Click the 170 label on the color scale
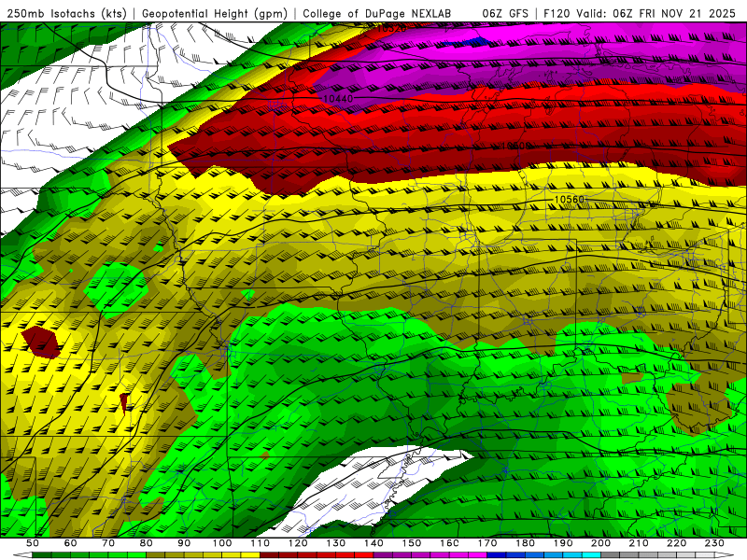This screenshot has height=560, width=747. tap(487, 543)
